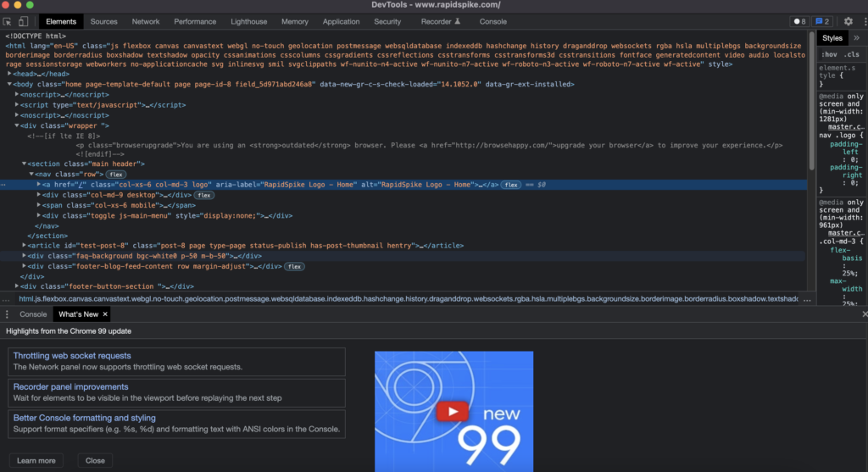Select the selected logo anchor element row
The height and width of the screenshot is (472, 868).
point(403,185)
